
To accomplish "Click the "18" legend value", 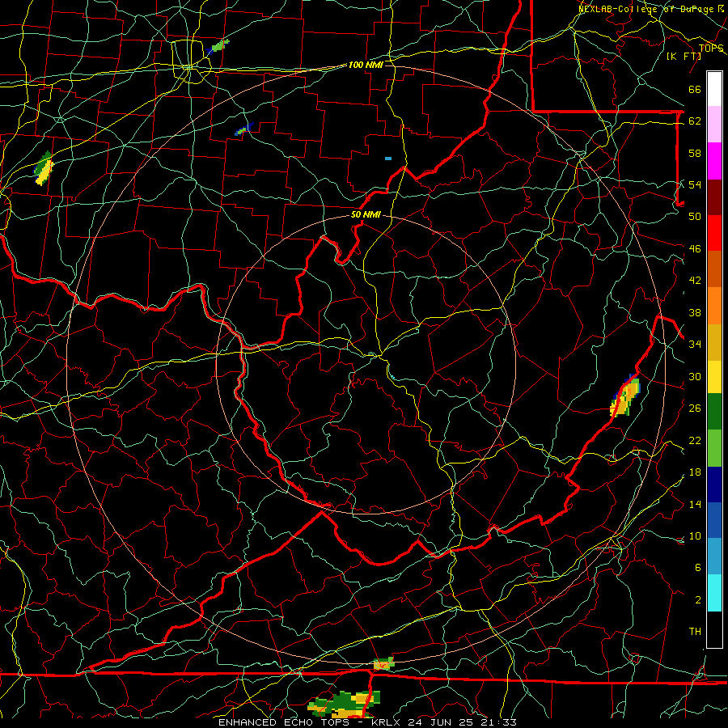I will tap(695, 472).
